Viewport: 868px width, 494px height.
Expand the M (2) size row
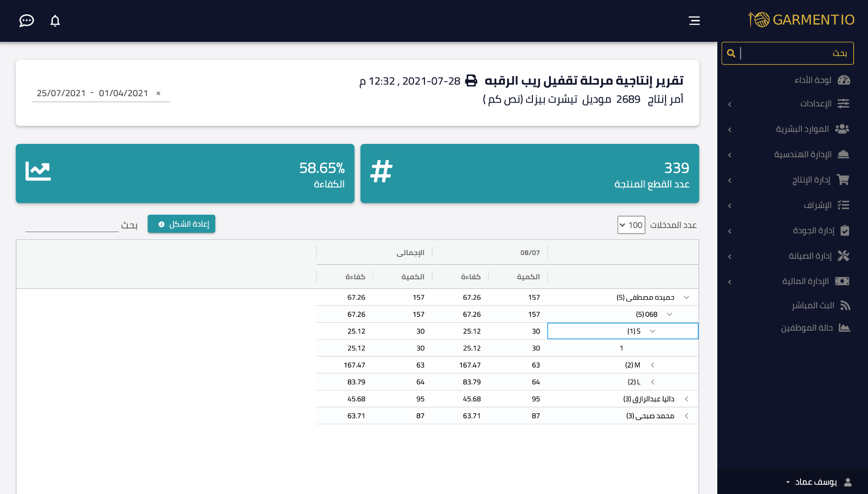pyautogui.click(x=653, y=365)
